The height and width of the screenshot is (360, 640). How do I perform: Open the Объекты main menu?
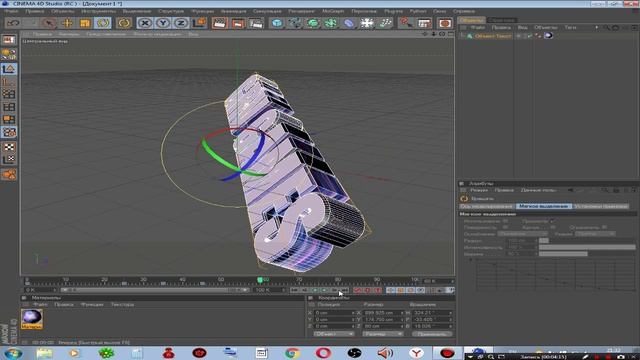62,11
